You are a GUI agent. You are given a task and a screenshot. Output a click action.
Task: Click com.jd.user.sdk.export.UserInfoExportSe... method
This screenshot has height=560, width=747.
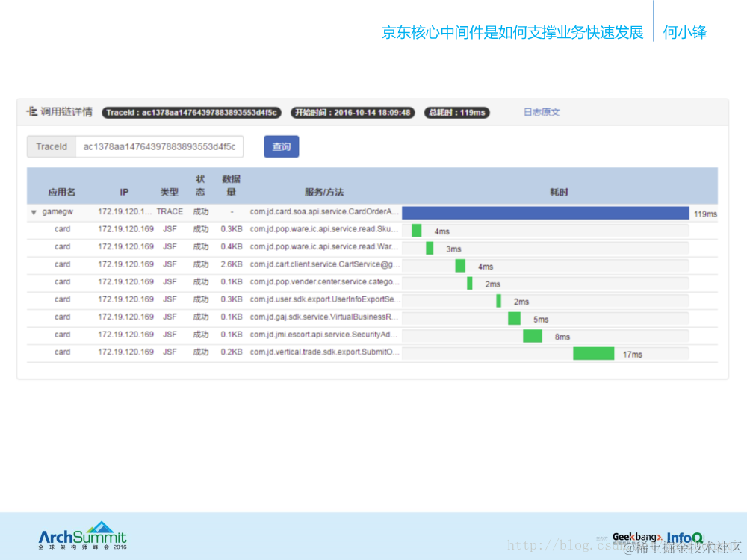pos(324,300)
